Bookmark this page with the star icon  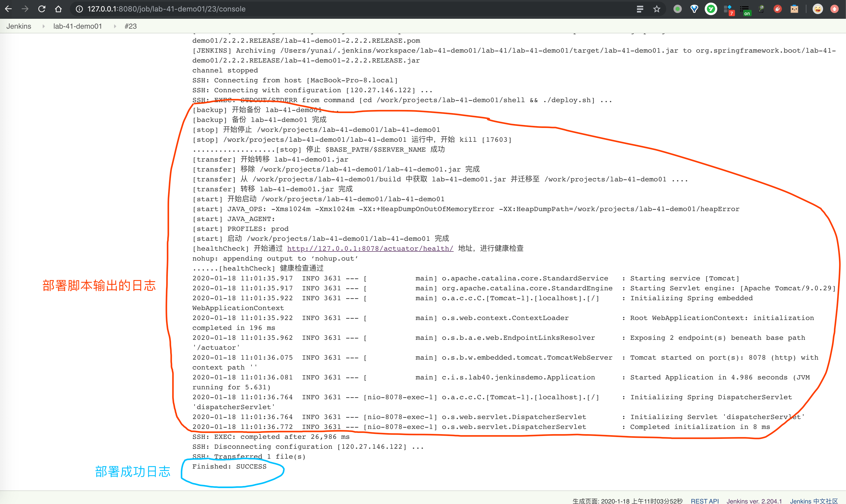657,9
